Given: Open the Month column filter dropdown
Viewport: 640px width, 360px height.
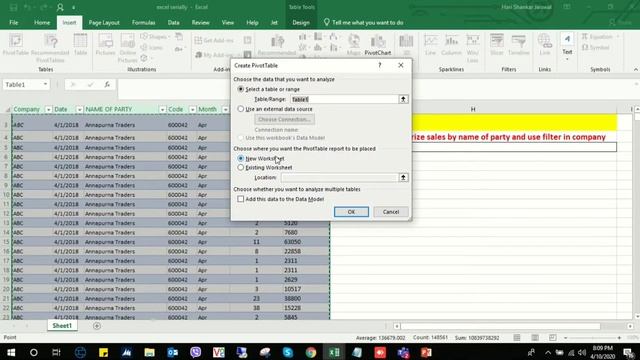Looking at the screenshot, I should (x=225, y=109).
